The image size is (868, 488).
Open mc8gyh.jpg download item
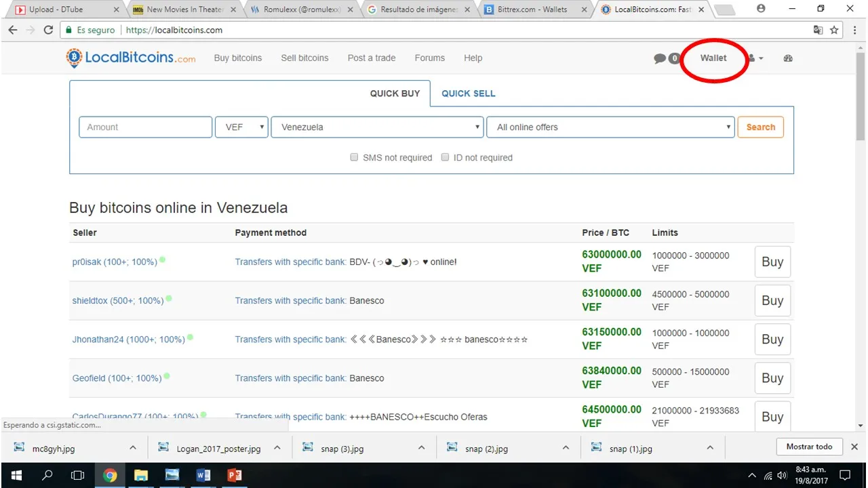pyautogui.click(x=53, y=448)
